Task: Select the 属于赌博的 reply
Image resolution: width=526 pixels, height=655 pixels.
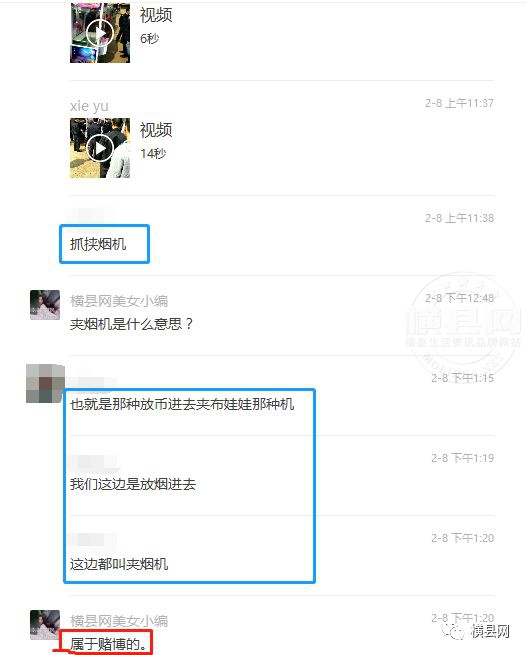Action: click(109, 644)
